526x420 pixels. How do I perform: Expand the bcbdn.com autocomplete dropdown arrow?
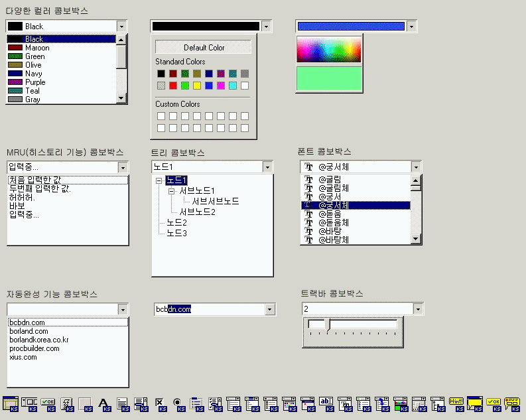(x=269, y=309)
